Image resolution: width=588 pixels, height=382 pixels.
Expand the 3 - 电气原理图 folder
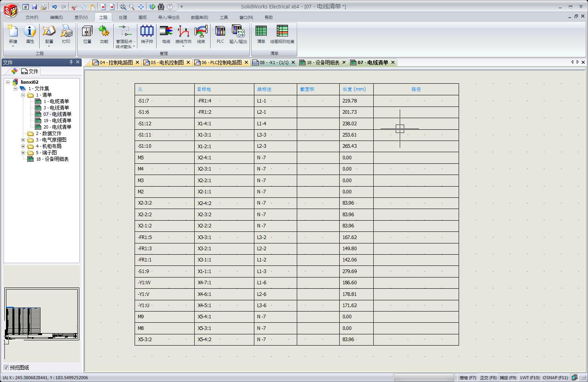pyautogui.click(x=23, y=140)
